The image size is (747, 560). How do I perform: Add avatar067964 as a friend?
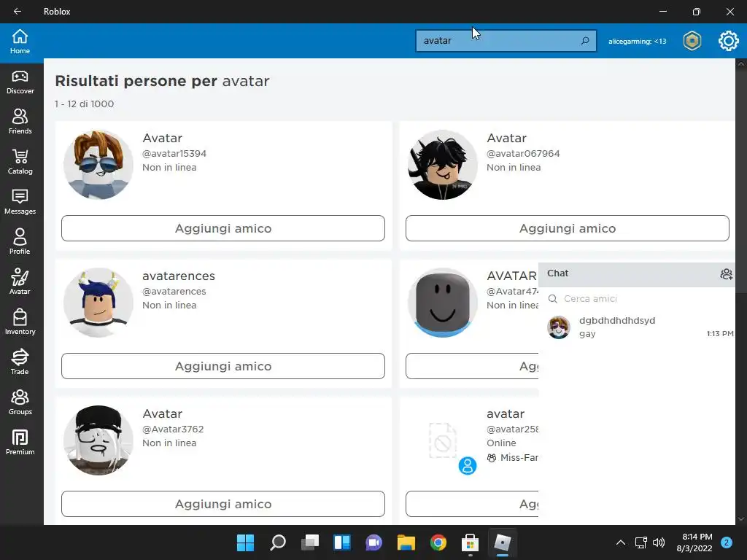click(x=568, y=228)
